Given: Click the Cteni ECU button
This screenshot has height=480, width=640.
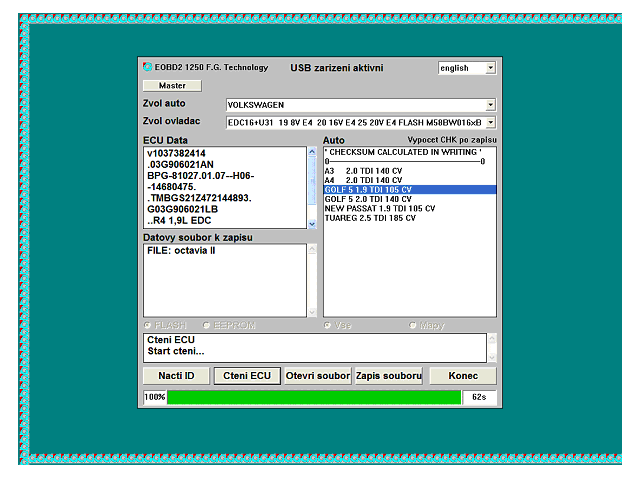Looking at the screenshot, I should click(247, 376).
